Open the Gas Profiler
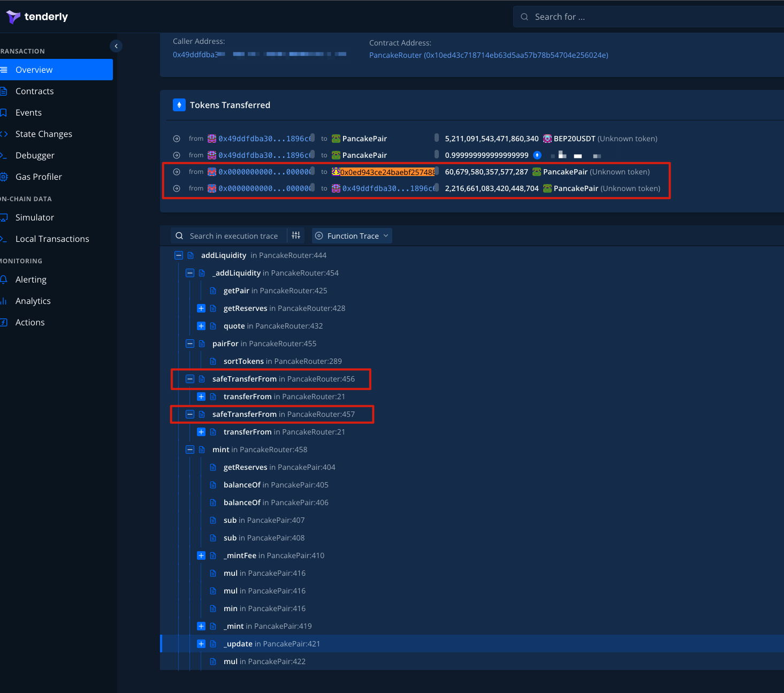 [39, 177]
